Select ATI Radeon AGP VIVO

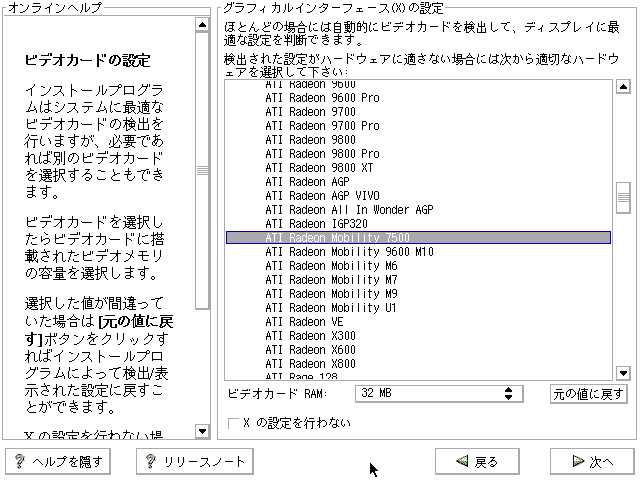[418, 196]
